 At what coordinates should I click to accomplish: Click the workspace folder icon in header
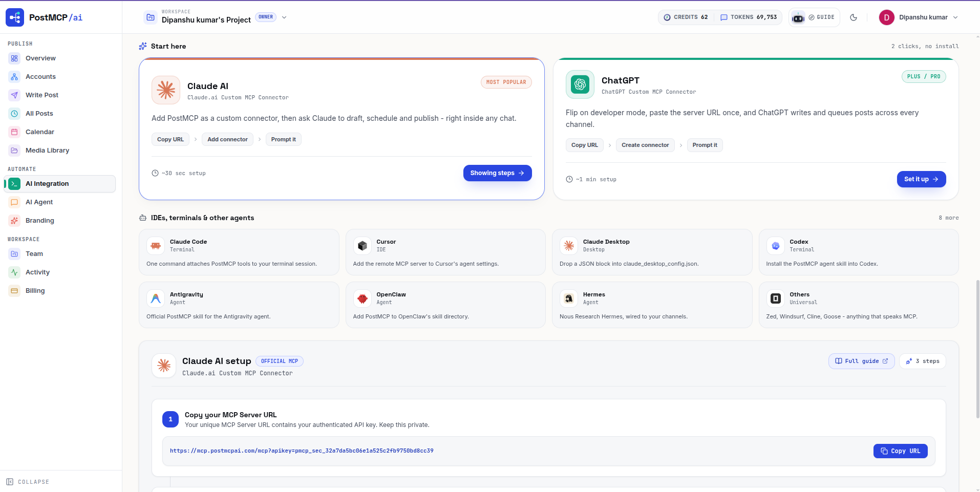pos(151,17)
